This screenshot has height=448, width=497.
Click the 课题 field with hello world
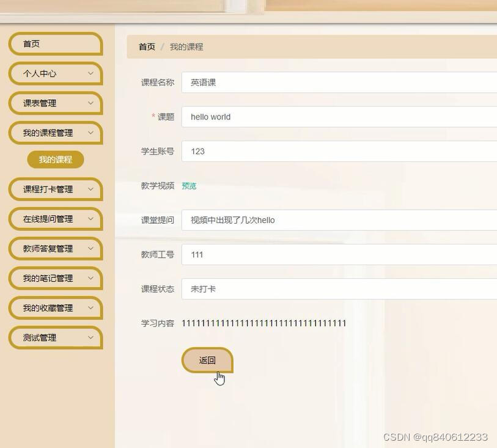pyautogui.click(x=339, y=117)
